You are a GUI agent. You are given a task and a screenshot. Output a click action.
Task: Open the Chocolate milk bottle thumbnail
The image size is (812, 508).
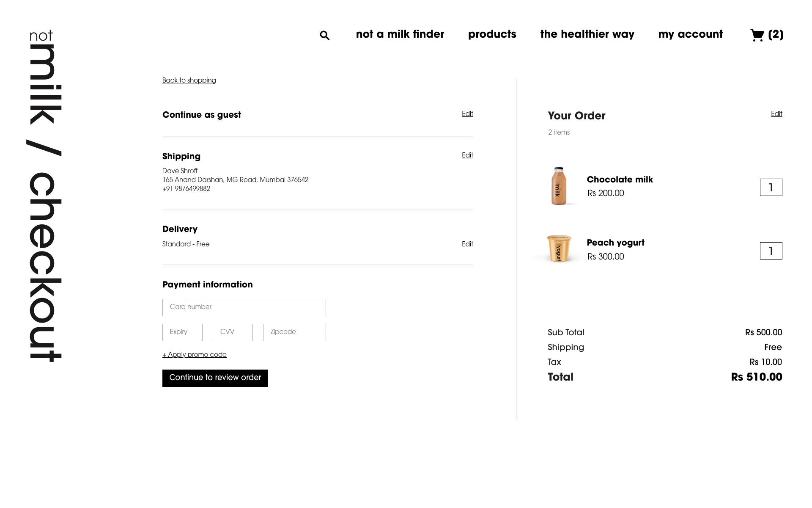(559, 186)
